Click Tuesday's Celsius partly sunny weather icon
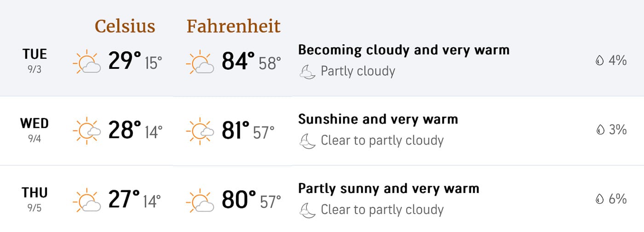The height and width of the screenshot is (232, 644). coord(87,63)
